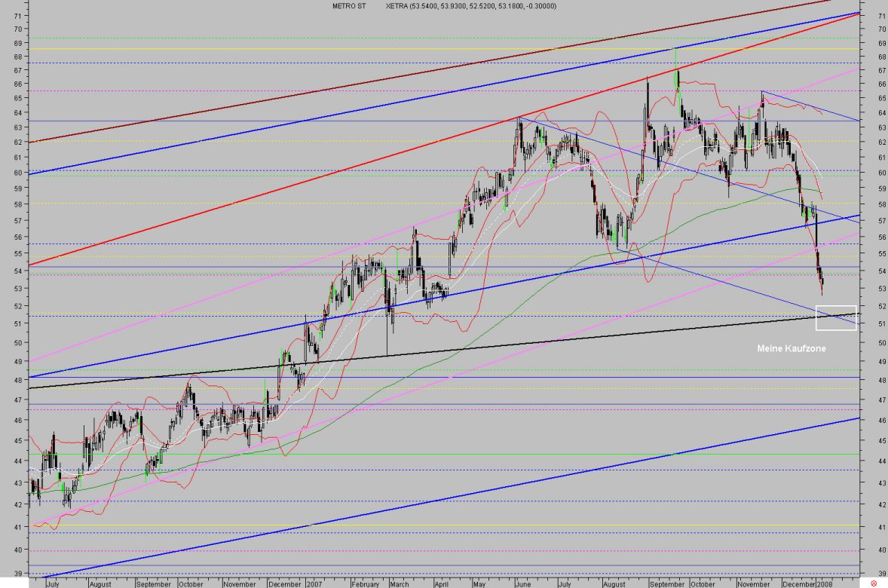Click the price label 39 on right axis
The image size is (888, 588).
click(x=882, y=574)
